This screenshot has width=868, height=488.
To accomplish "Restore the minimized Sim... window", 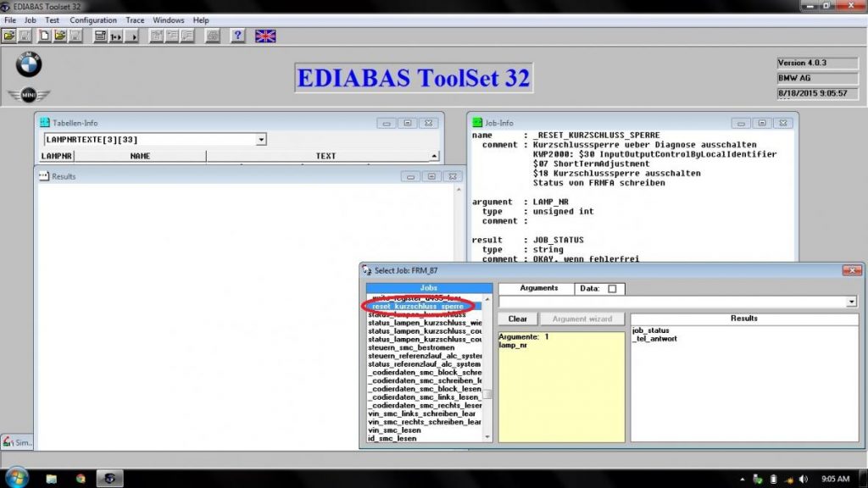I will (17, 442).
